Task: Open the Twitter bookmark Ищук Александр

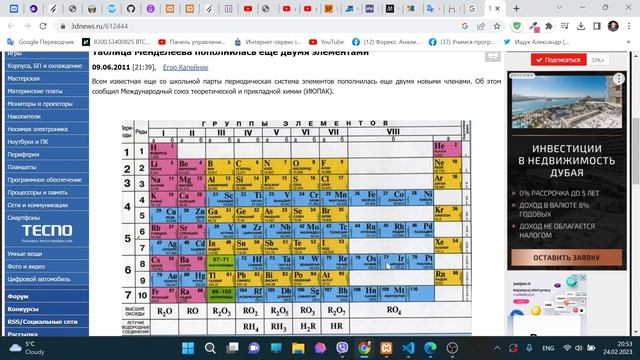Action: click(x=537, y=42)
